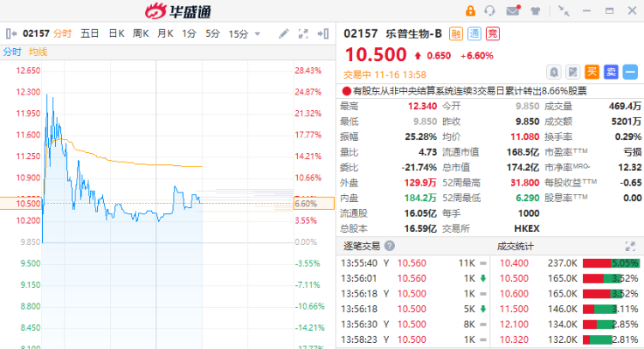644x349 pixels.
Task: Toggle the blue 分时 line legend
Action: pyautogui.click(x=12, y=52)
